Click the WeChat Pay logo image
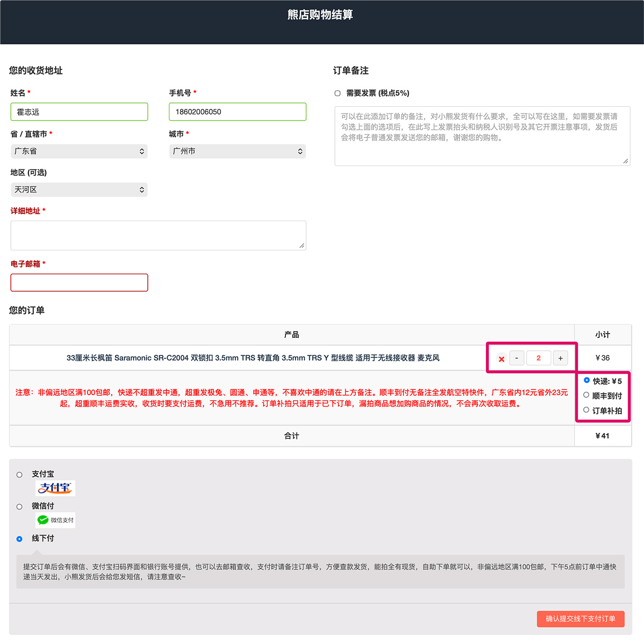644x644 pixels. pos(56,520)
